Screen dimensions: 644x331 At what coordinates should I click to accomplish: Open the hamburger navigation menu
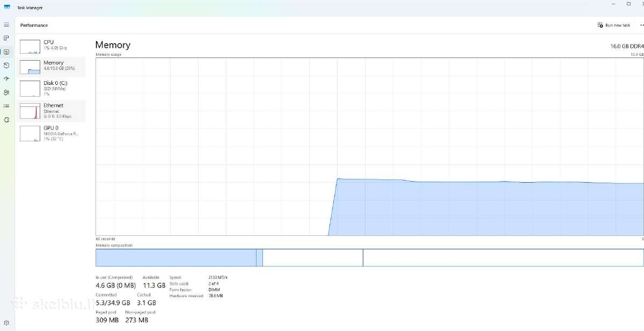click(x=6, y=25)
